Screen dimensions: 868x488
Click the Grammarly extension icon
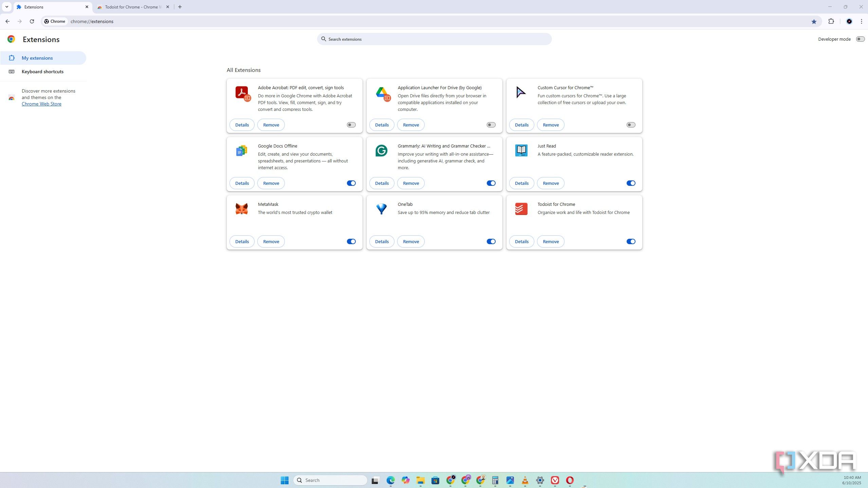[x=381, y=151]
